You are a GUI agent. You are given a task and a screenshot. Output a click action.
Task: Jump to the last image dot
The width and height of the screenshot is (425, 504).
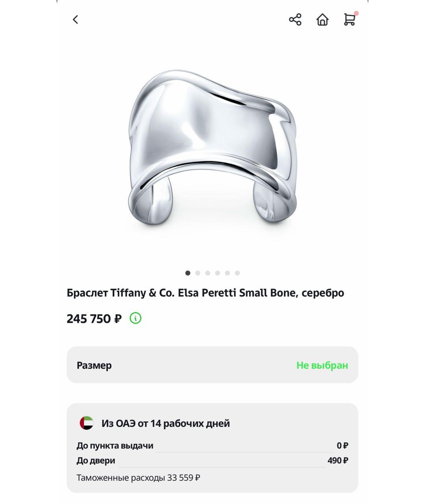click(x=237, y=273)
